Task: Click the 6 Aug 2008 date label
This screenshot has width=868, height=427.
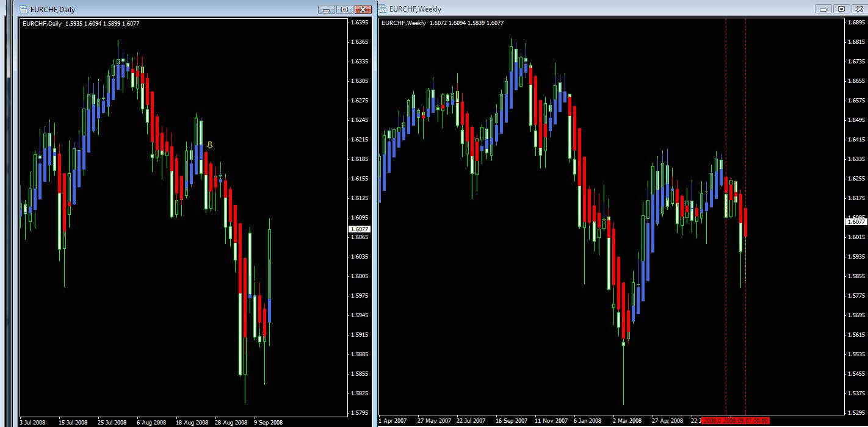Action: click(x=151, y=422)
